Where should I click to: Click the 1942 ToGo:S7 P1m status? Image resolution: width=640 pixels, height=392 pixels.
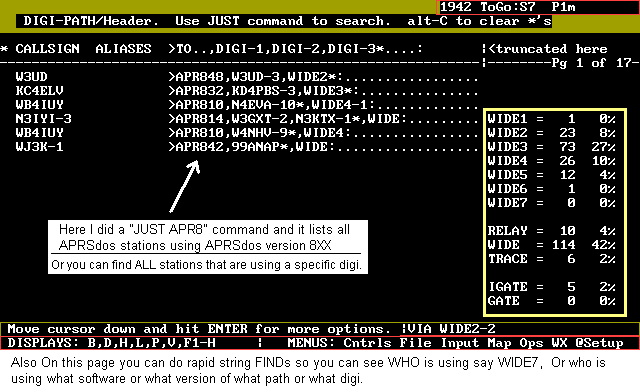point(508,7)
